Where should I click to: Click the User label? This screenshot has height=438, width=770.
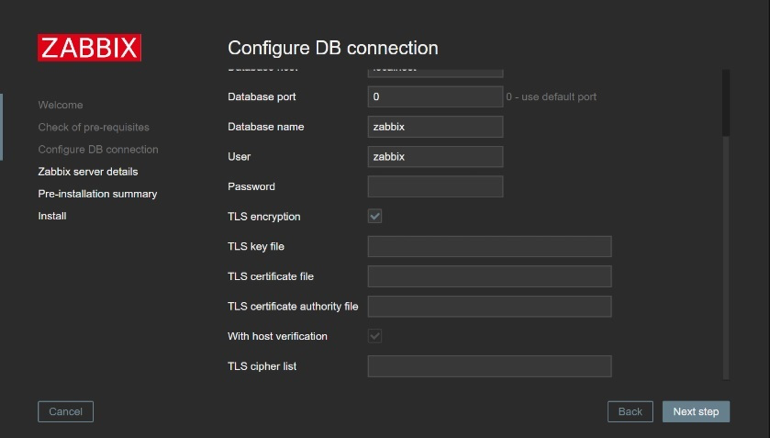pos(239,157)
